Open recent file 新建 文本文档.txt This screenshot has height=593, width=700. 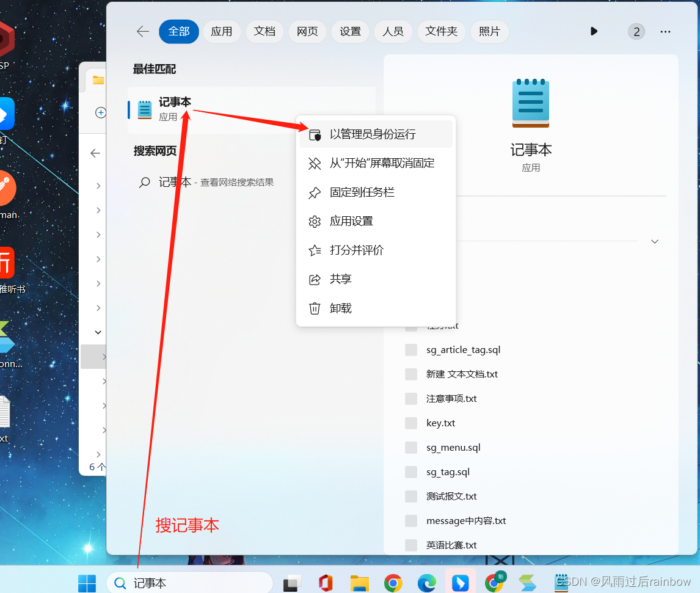(462, 374)
